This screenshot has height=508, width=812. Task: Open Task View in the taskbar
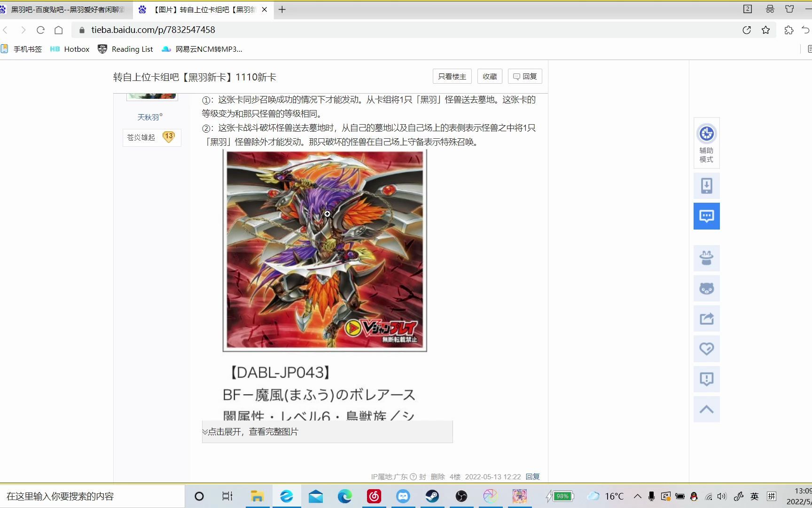(227, 496)
